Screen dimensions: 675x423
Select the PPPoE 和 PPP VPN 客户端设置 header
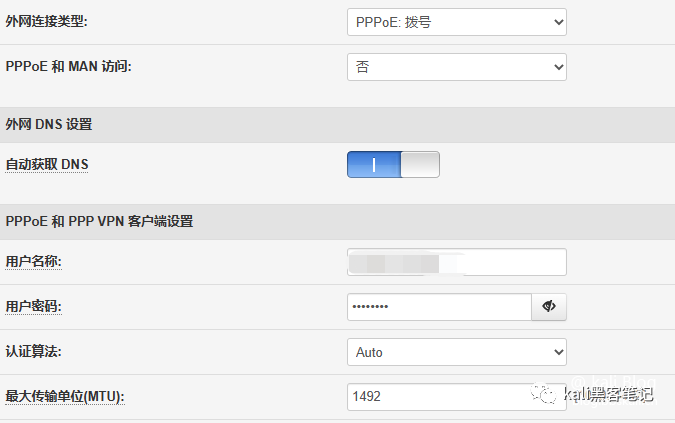[x=99, y=221]
